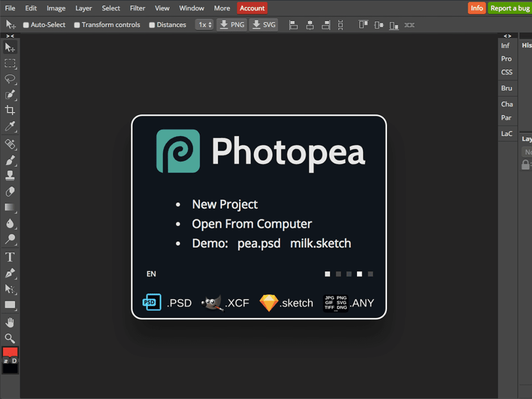Open the Filter menu

click(x=137, y=8)
